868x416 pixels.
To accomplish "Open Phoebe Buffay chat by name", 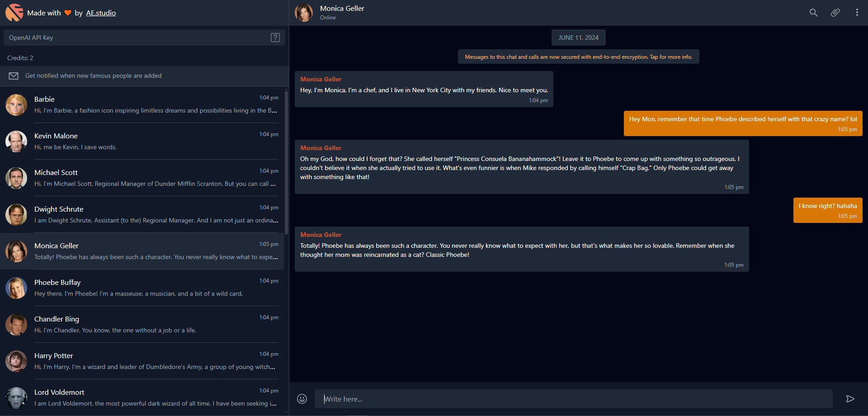I will (x=57, y=283).
